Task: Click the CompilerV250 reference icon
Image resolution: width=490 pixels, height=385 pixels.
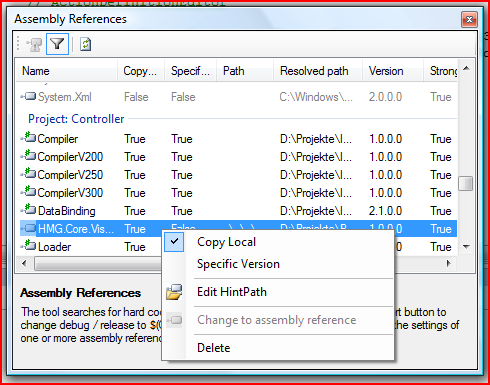Action: tap(29, 173)
